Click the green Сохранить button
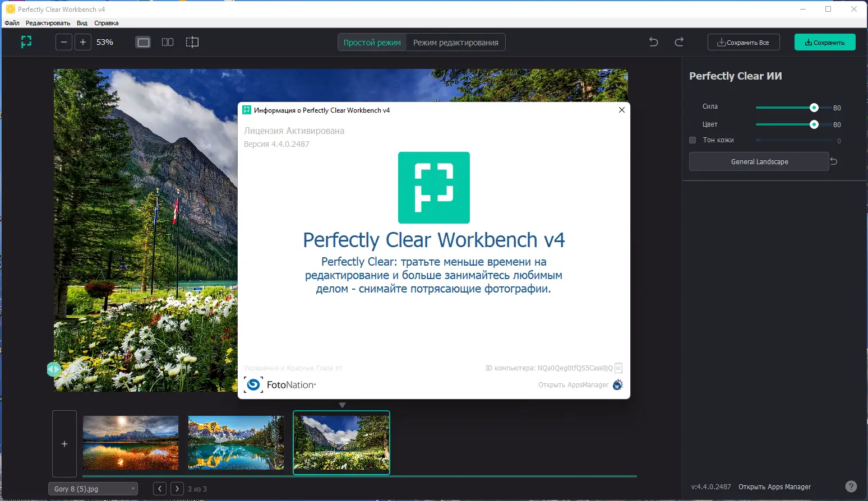868x501 pixels. (825, 42)
